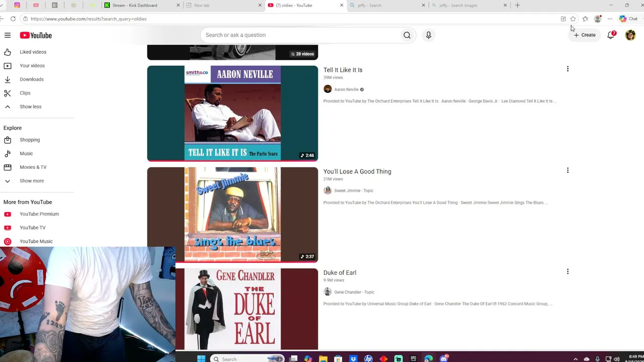Open You'll Lose A Good Thing title

[x=357, y=171]
